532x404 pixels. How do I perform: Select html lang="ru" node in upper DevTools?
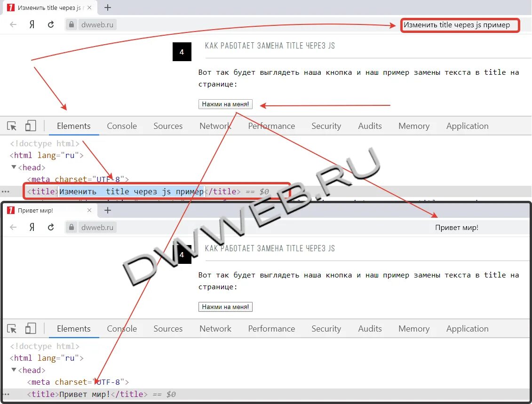pos(47,155)
